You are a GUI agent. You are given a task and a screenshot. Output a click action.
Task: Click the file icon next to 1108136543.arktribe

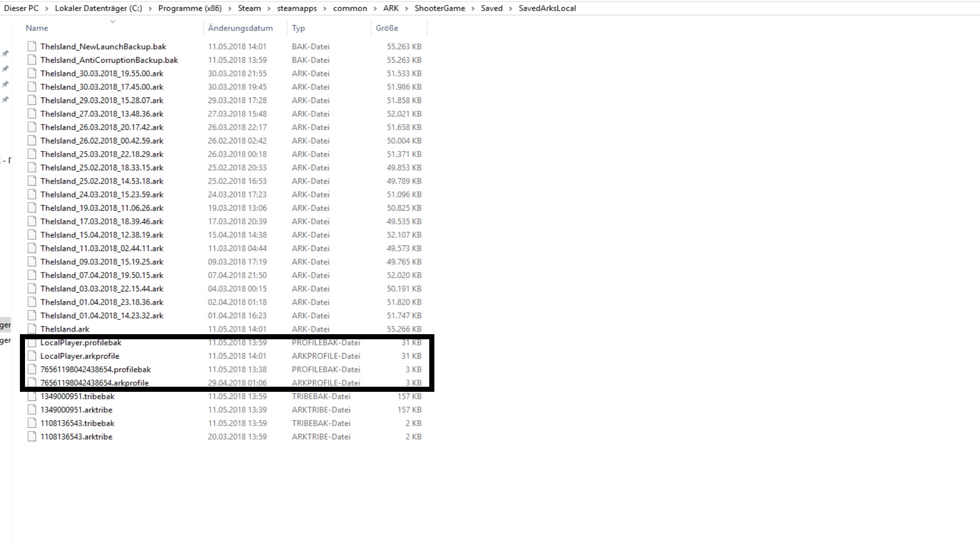[x=32, y=437]
